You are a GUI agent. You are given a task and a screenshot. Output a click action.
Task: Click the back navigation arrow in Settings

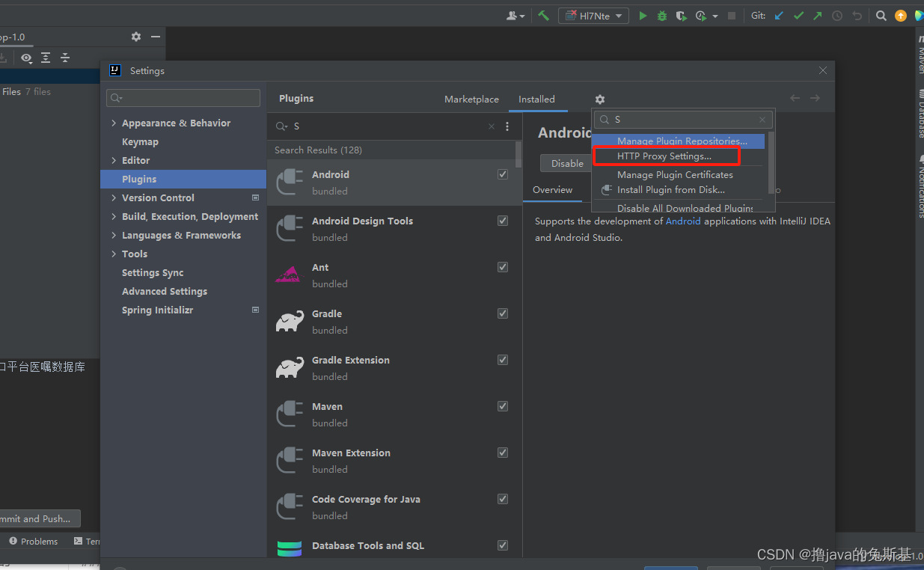[795, 98]
